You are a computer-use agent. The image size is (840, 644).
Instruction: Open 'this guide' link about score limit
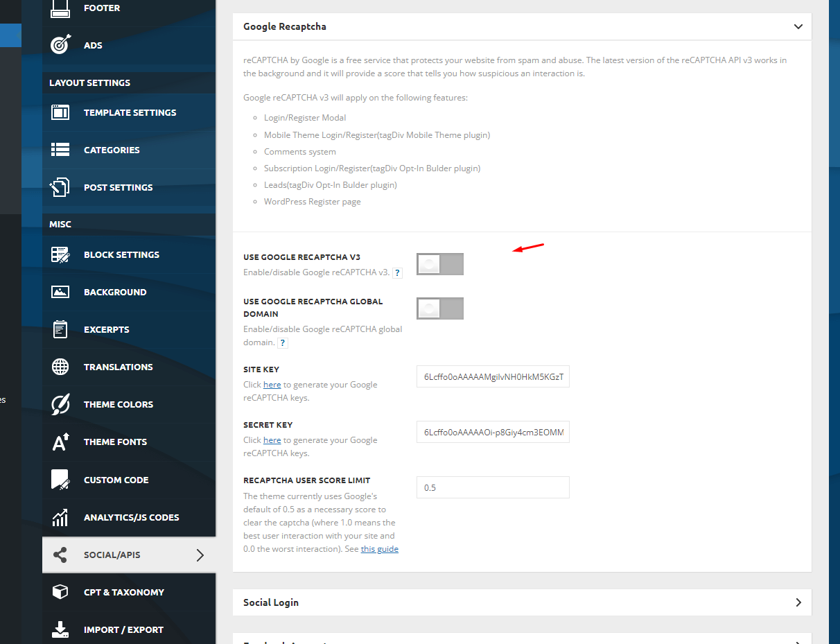click(379, 549)
